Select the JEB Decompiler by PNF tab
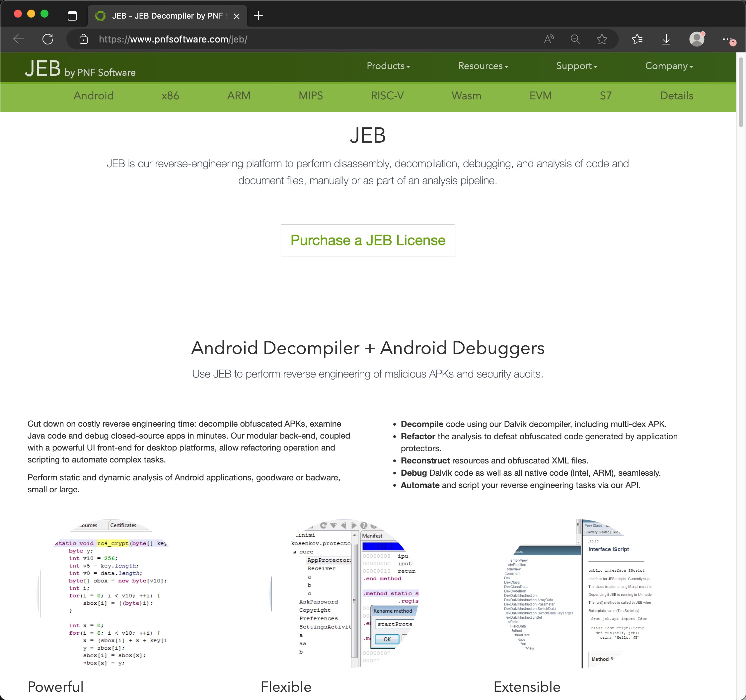This screenshot has width=746, height=700. 167,16
